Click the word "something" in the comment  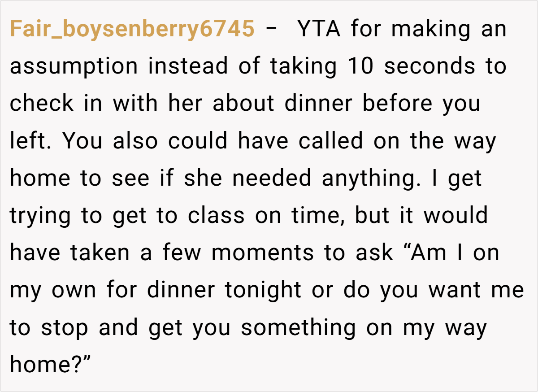pos(298,328)
